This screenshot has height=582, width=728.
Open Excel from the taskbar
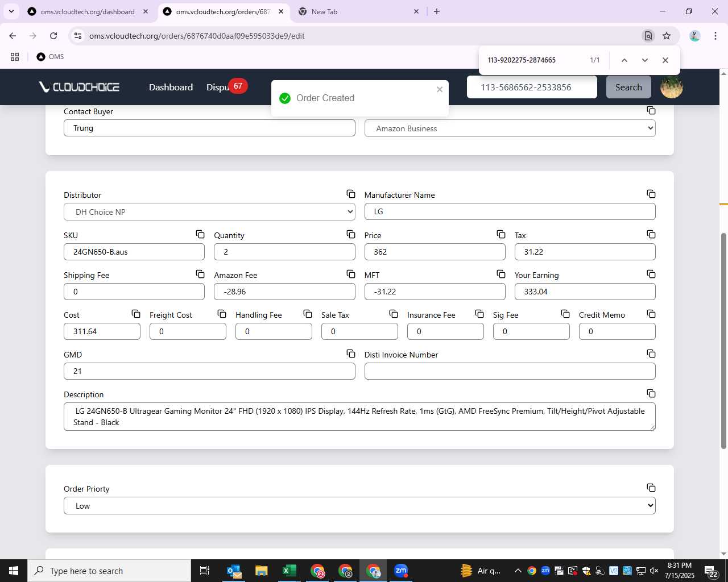289,571
